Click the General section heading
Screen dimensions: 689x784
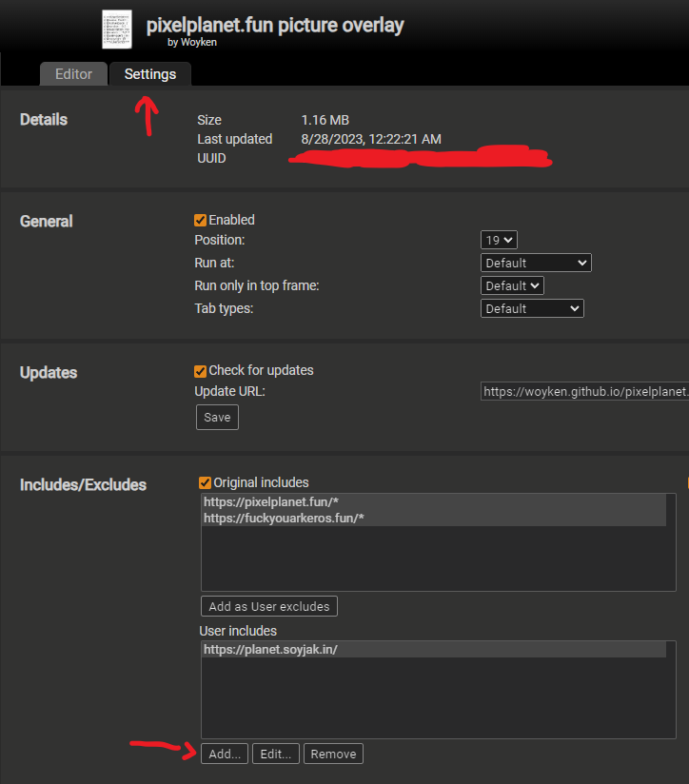click(46, 222)
